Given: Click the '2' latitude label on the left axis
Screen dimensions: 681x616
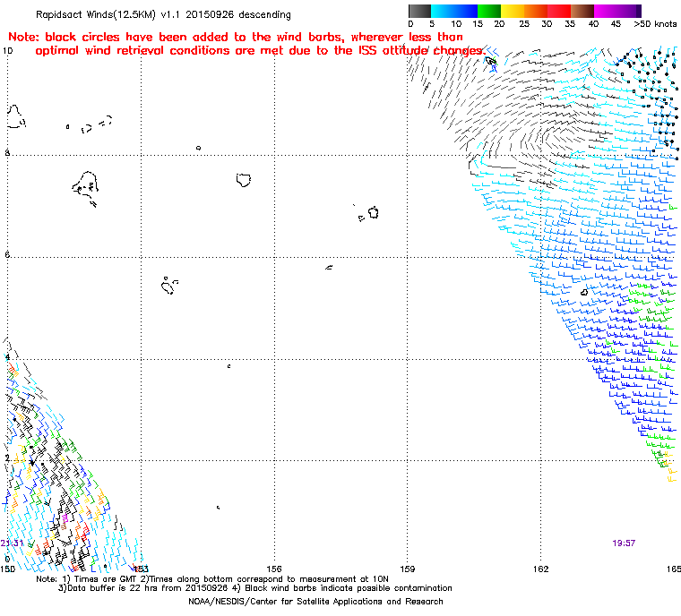Looking at the screenshot, I should 7,458.
